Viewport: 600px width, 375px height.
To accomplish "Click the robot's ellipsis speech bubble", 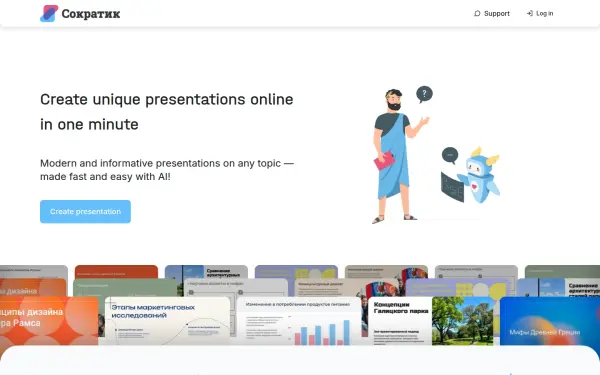I will [450, 155].
